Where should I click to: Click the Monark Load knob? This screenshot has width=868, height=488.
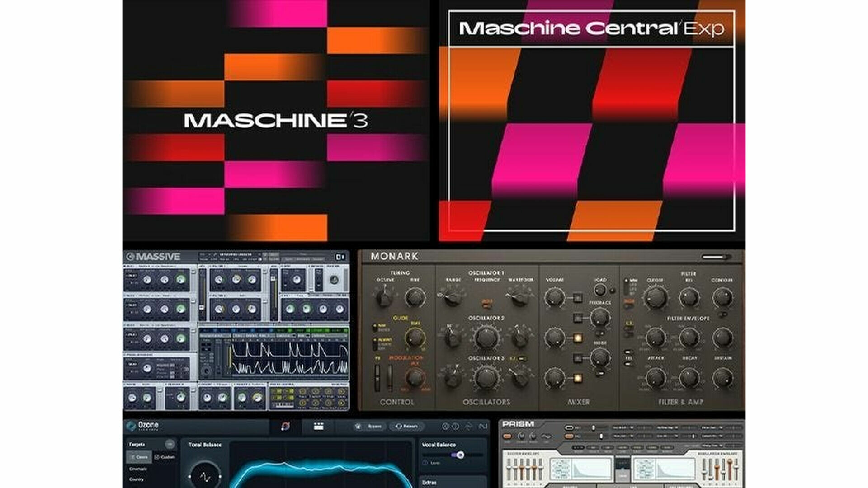600,290
